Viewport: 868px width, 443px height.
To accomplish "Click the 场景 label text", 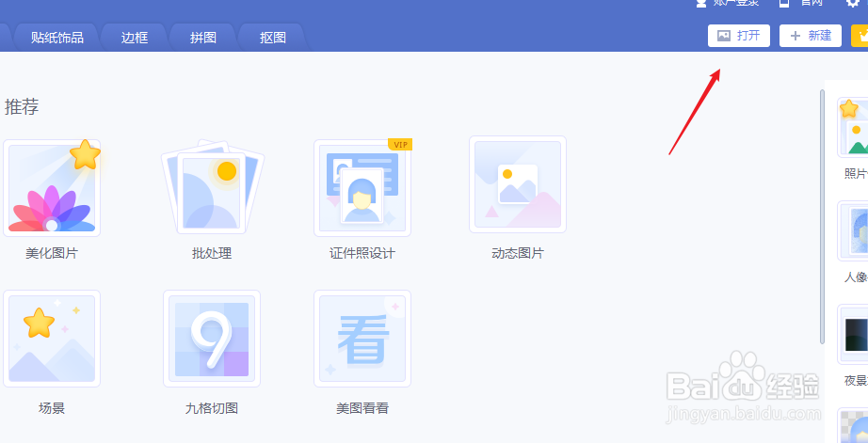I will [52, 409].
